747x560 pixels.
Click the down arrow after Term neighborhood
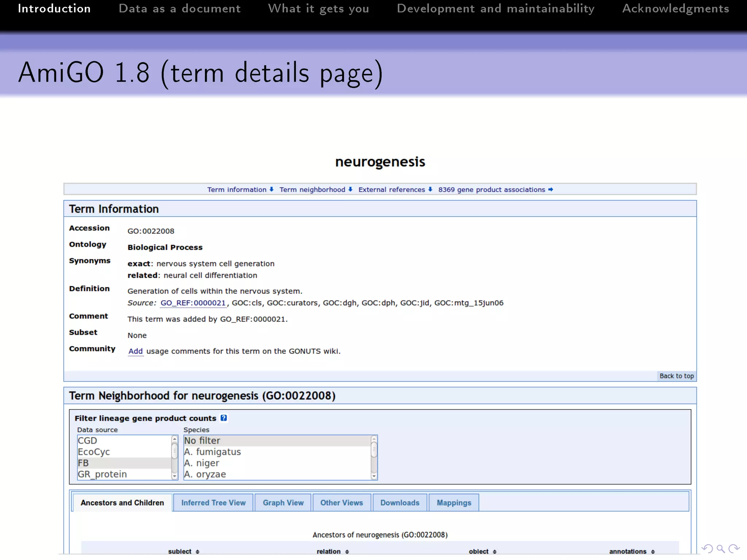coord(350,190)
